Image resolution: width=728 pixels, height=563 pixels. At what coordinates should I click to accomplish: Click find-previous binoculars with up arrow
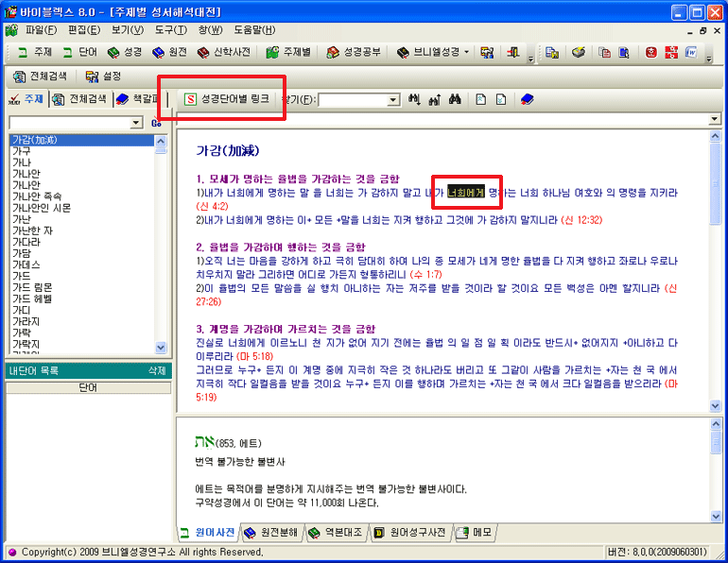pos(435,99)
